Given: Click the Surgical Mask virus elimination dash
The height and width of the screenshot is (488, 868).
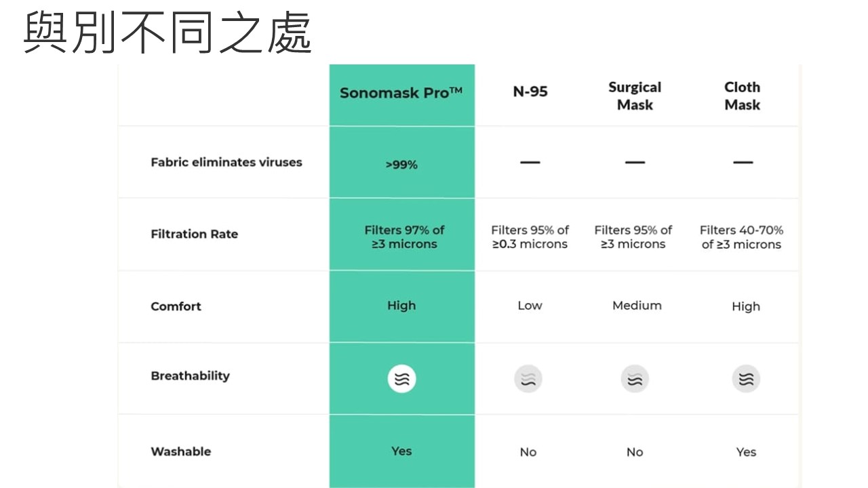Looking at the screenshot, I should pyautogui.click(x=635, y=163).
